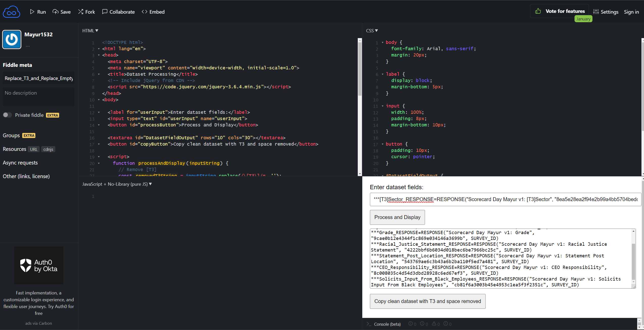This screenshot has height=330, width=644.
Task: Open the Async requests section
Action: (20, 163)
